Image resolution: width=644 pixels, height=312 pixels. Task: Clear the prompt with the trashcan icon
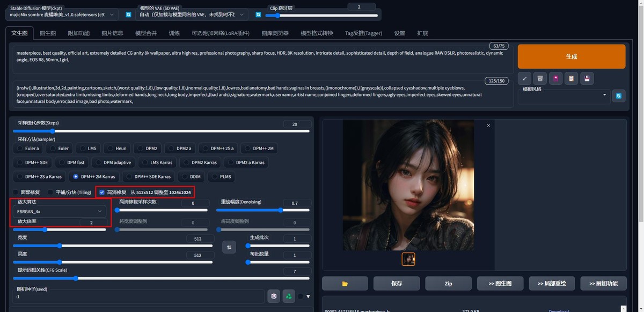(540, 78)
